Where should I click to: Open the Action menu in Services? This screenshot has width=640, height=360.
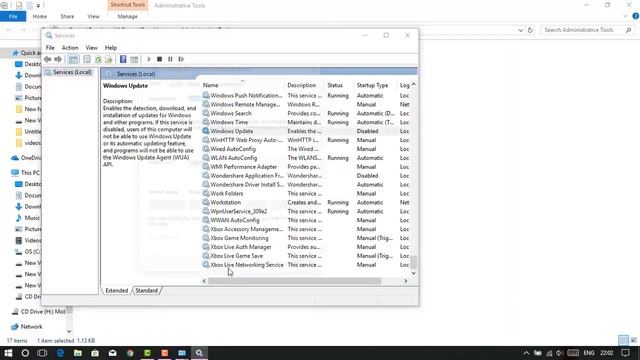(x=70, y=48)
